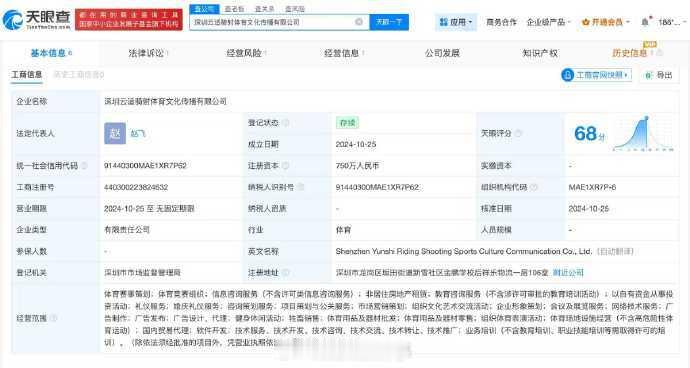Open the 经营风险 tab
This screenshot has width=690, height=368.
(246, 53)
